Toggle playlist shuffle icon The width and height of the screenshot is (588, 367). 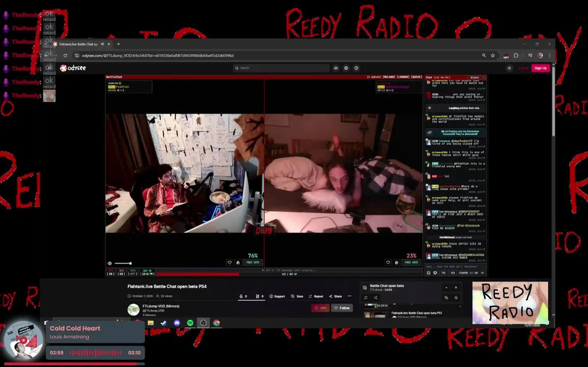point(376,298)
